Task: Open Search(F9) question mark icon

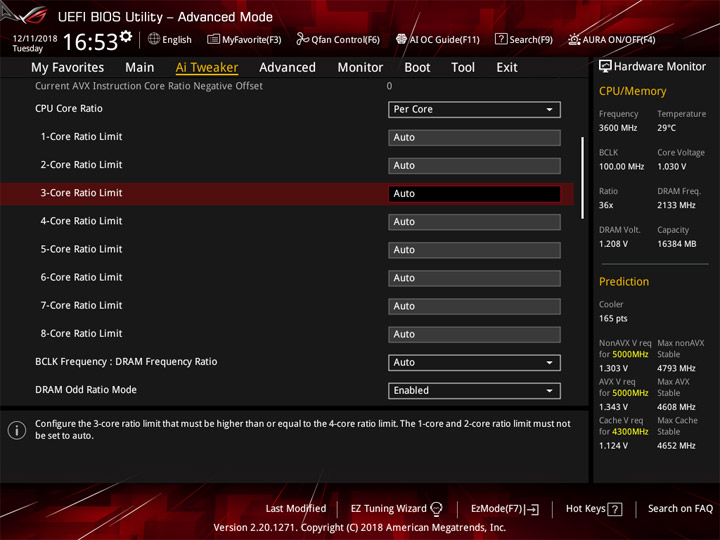Action: point(501,39)
